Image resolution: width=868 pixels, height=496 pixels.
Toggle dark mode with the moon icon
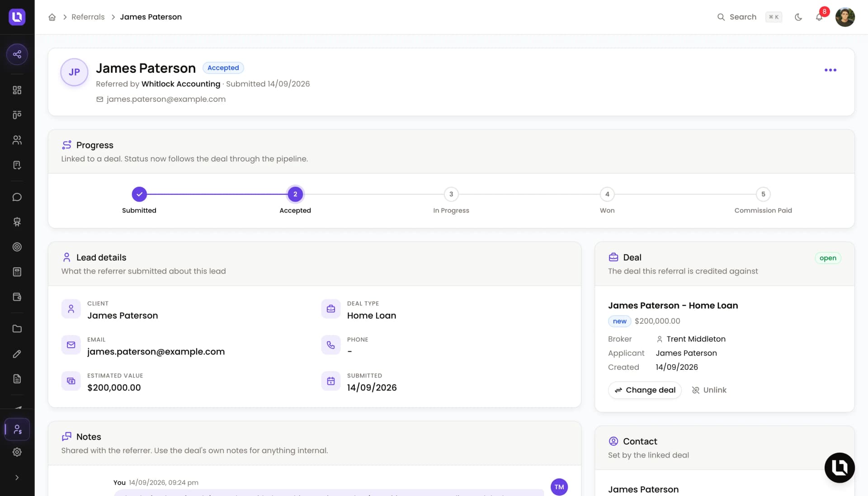[798, 17]
